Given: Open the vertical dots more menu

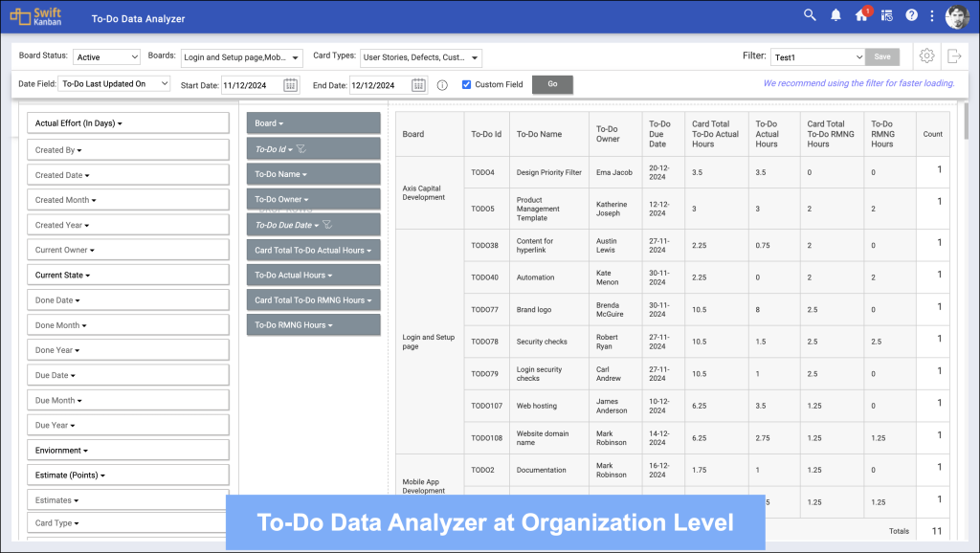Looking at the screenshot, I should (x=932, y=15).
